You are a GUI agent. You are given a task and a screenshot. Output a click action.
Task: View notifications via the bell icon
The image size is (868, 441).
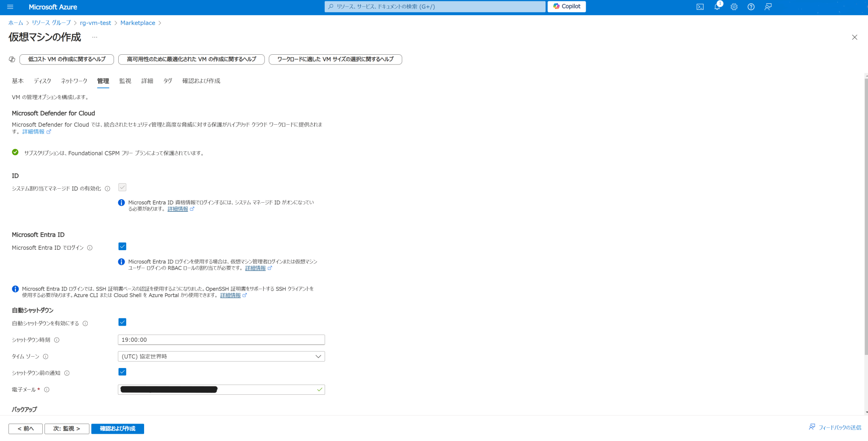tap(717, 7)
